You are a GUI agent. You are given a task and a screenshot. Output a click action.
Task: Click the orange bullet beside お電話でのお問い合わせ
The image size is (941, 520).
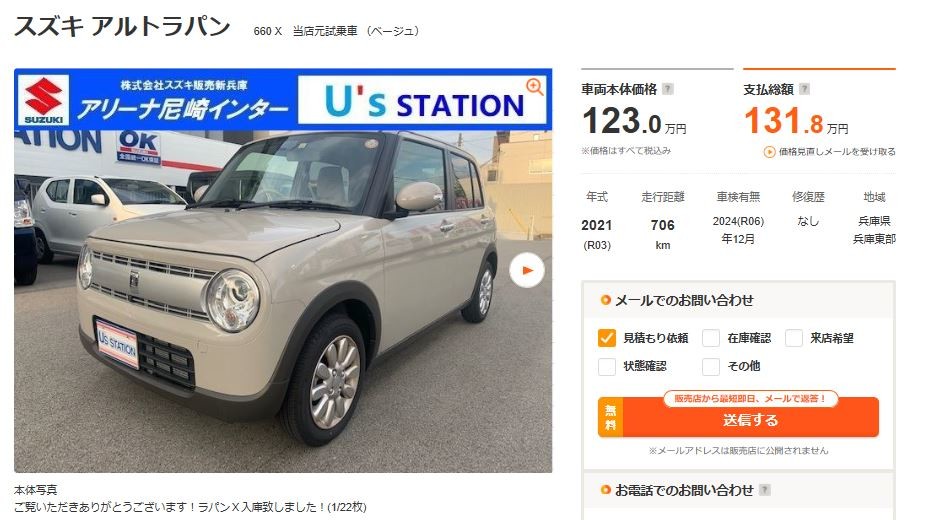[606, 489]
